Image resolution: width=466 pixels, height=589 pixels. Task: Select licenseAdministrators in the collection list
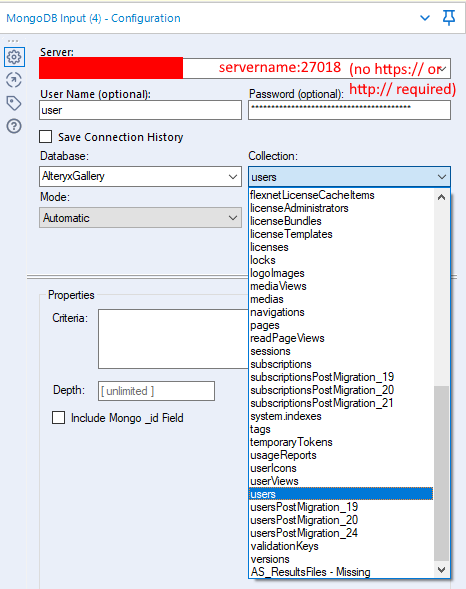coord(341,208)
